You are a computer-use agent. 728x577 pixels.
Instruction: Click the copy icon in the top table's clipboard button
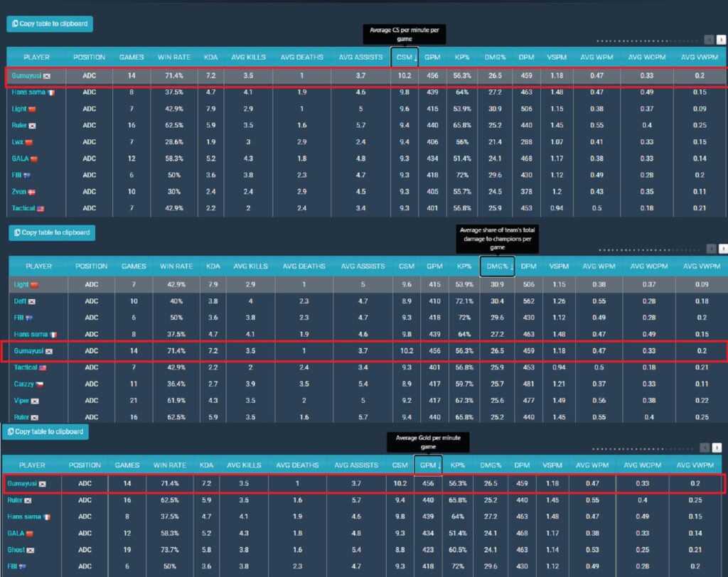[x=15, y=24]
